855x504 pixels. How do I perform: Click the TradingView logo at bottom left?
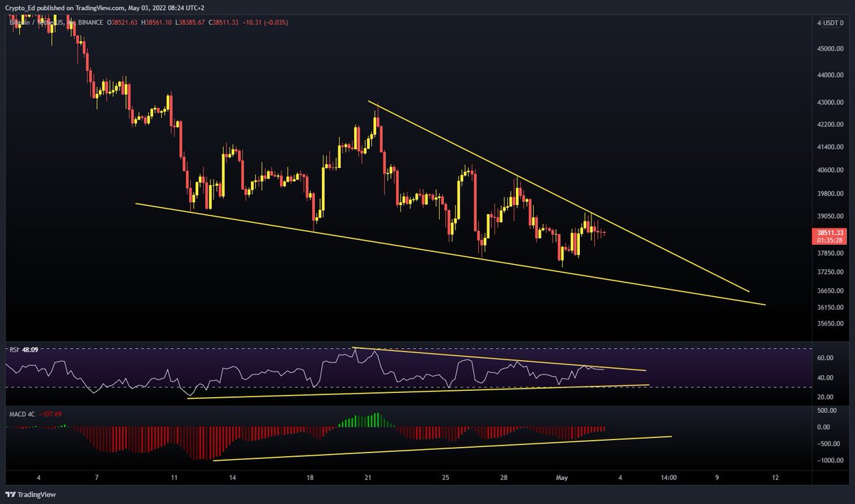(x=31, y=494)
